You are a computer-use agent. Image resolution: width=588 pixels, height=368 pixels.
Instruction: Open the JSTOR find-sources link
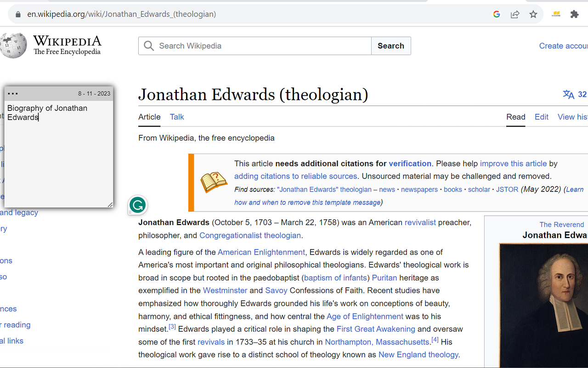click(507, 190)
